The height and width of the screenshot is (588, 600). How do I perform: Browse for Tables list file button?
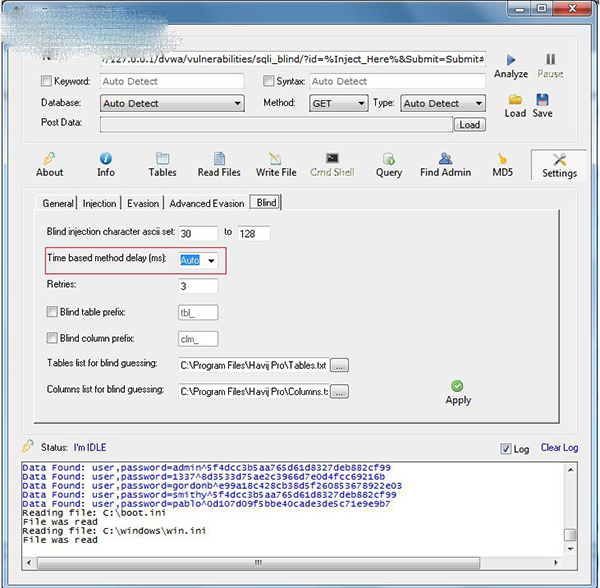point(339,365)
